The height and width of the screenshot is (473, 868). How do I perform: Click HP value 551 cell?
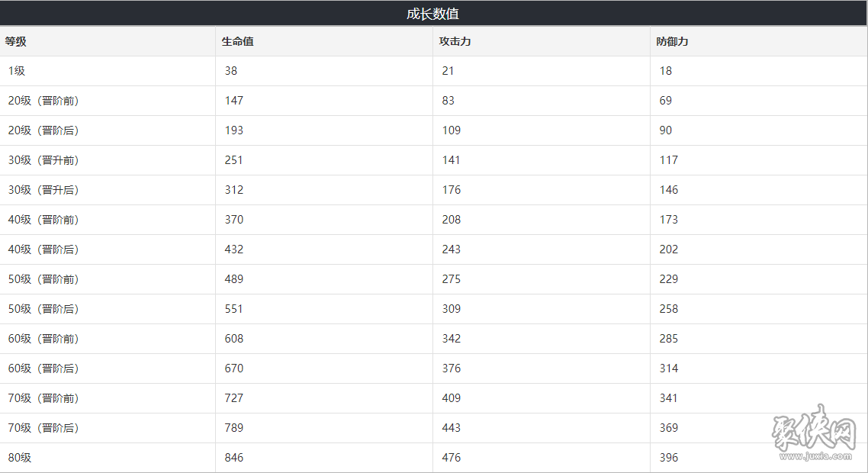pos(324,309)
